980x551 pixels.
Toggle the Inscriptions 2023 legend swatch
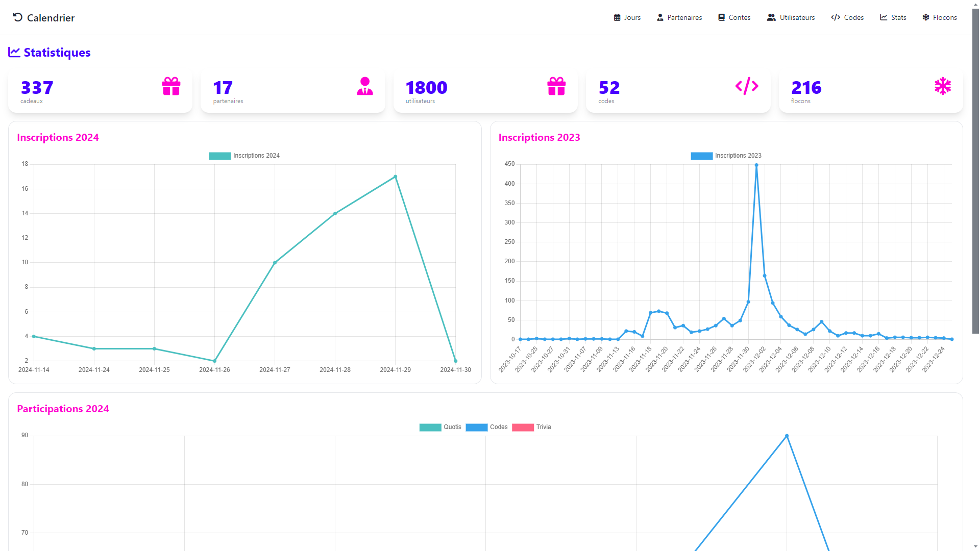click(x=702, y=156)
